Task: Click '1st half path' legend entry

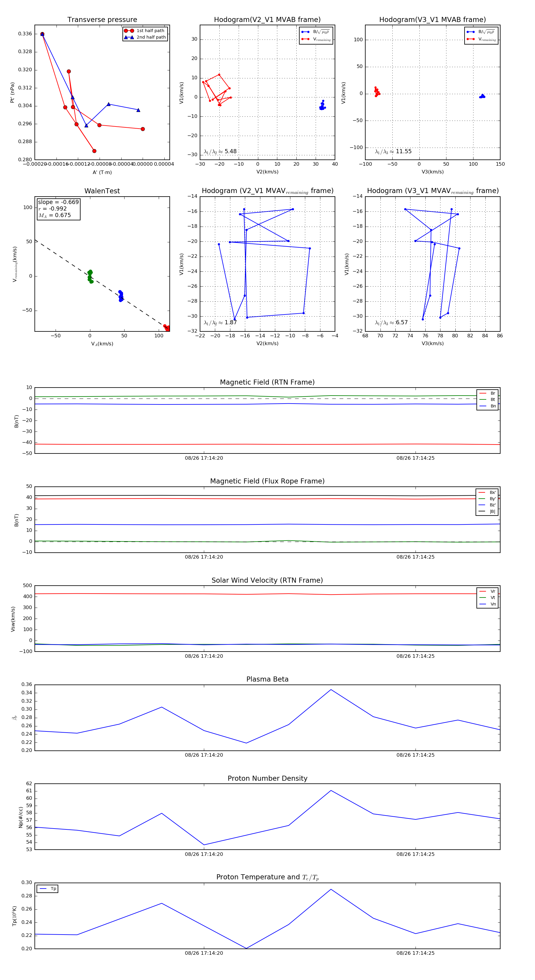Action: 144,31
